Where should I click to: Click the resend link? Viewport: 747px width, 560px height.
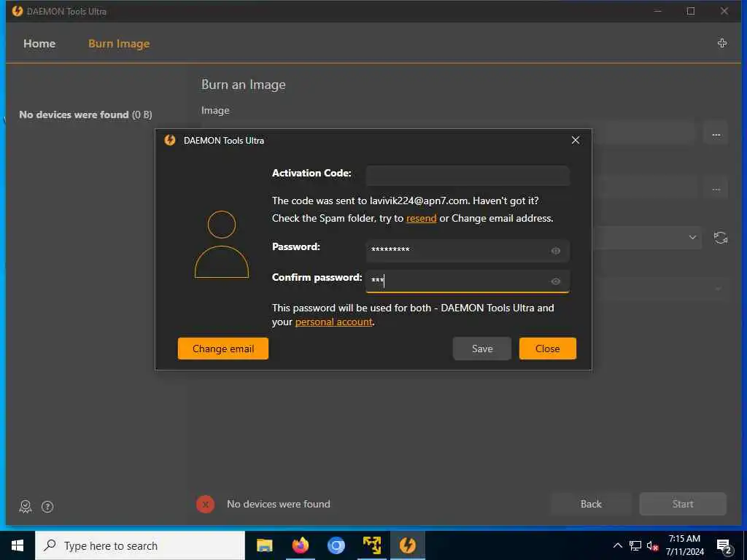click(421, 219)
